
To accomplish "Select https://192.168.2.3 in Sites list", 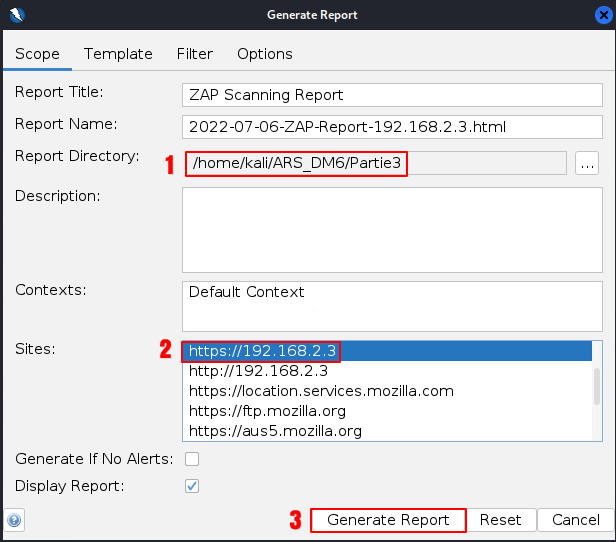I will click(x=264, y=351).
